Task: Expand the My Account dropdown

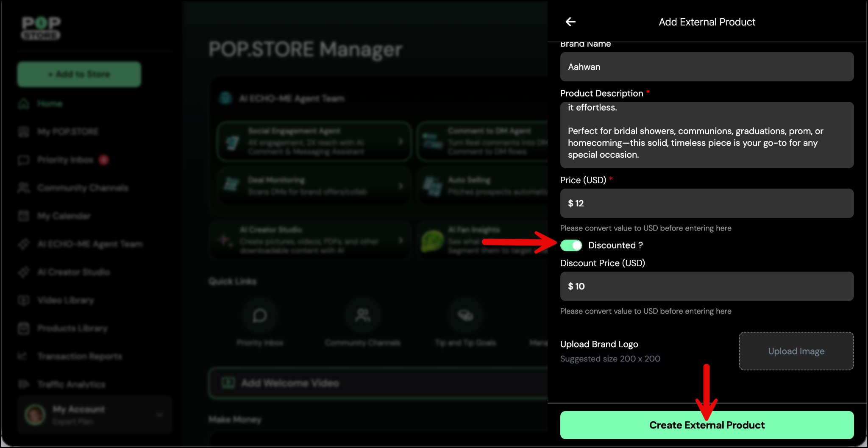Action: 159,415
